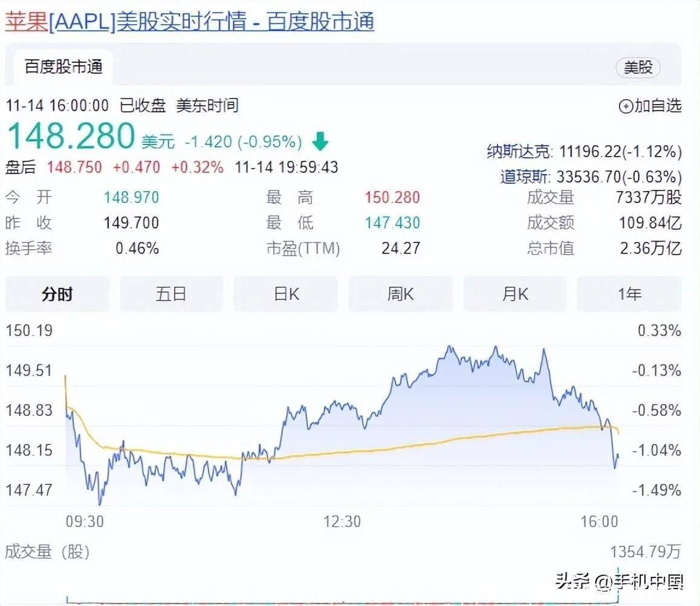This screenshot has height=606, width=700.
Task: Open the 月K chart tab
Action: (515, 294)
